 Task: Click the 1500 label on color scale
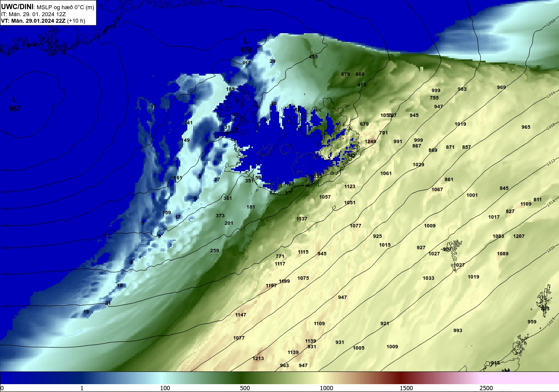click(407, 388)
